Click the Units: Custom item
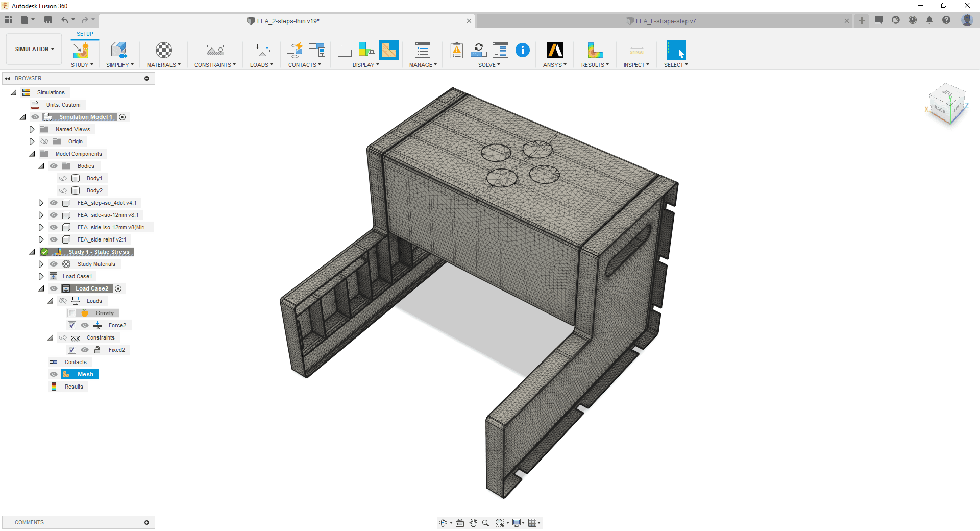The image size is (980, 531). click(63, 105)
